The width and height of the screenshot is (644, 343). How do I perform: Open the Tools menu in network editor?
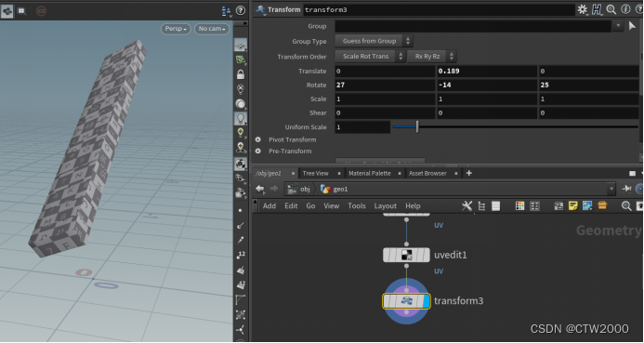coord(357,205)
